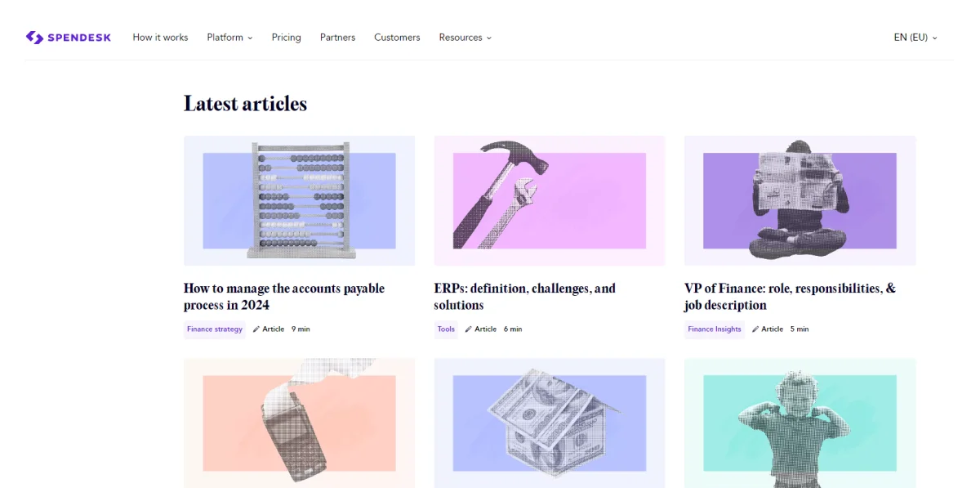Open ERPs definition, challenges, and solutions article
The image size is (980, 488).
[x=525, y=297]
